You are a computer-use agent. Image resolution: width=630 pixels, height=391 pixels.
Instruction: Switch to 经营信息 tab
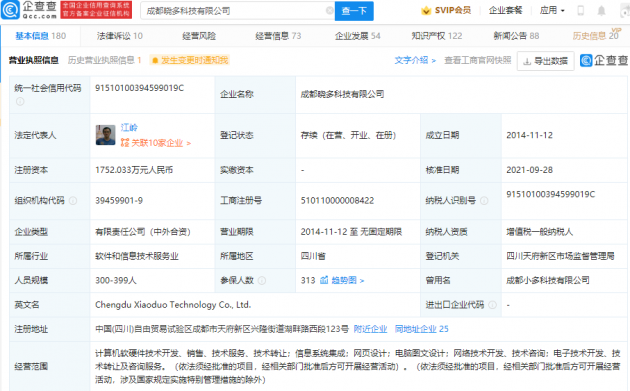pos(278,36)
